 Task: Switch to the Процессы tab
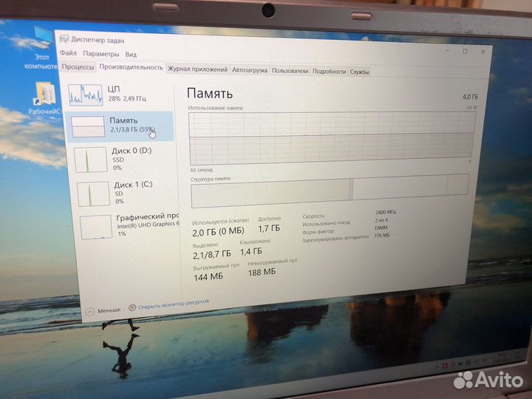pyautogui.click(x=78, y=67)
